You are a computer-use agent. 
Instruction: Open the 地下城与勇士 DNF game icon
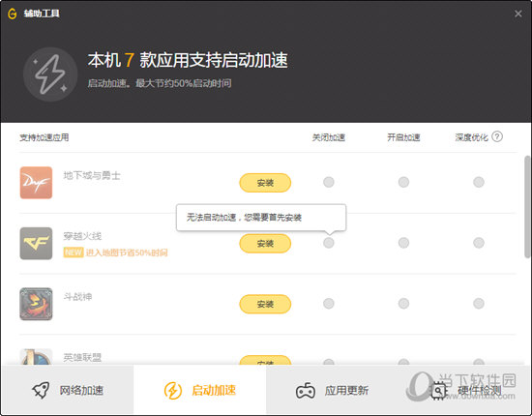pyautogui.click(x=36, y=183)
